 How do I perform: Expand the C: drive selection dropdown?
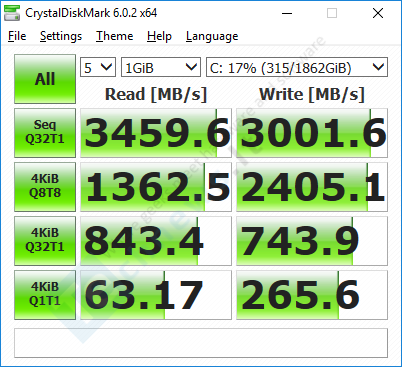point(297,67)
